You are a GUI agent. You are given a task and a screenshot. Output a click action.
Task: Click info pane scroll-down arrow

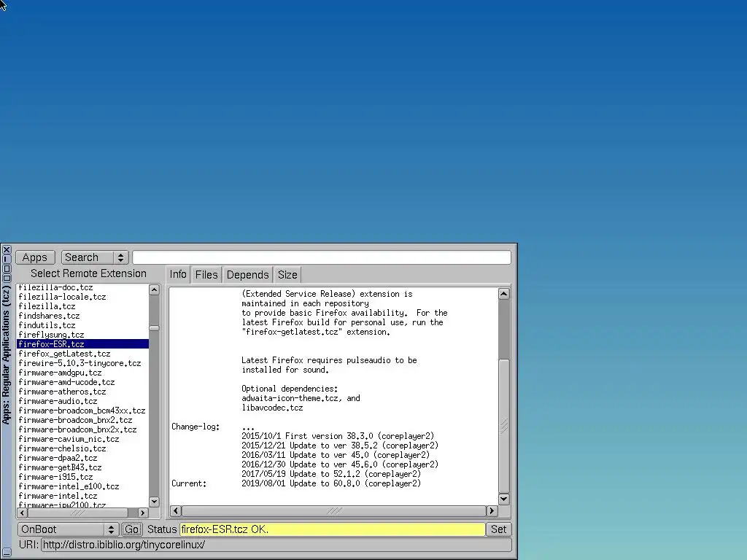point(504,499)
